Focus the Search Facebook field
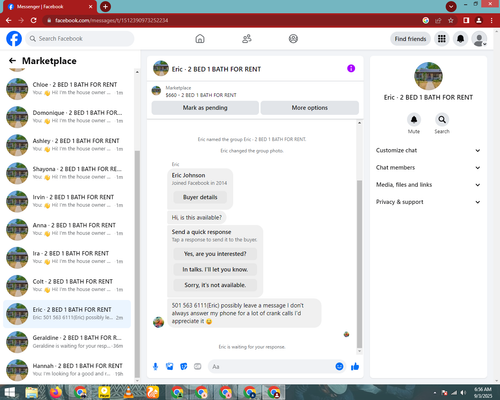500x400 pixels. [80, 39]
